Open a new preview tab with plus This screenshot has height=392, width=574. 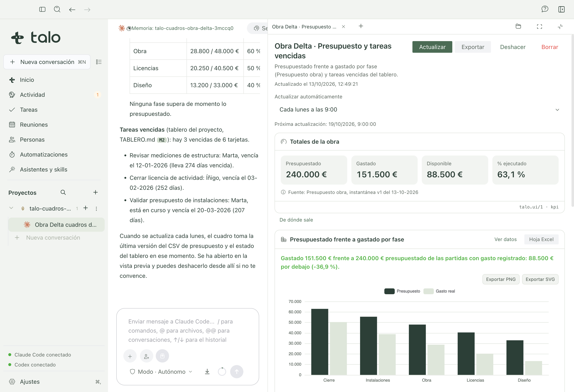pos(361,26)
